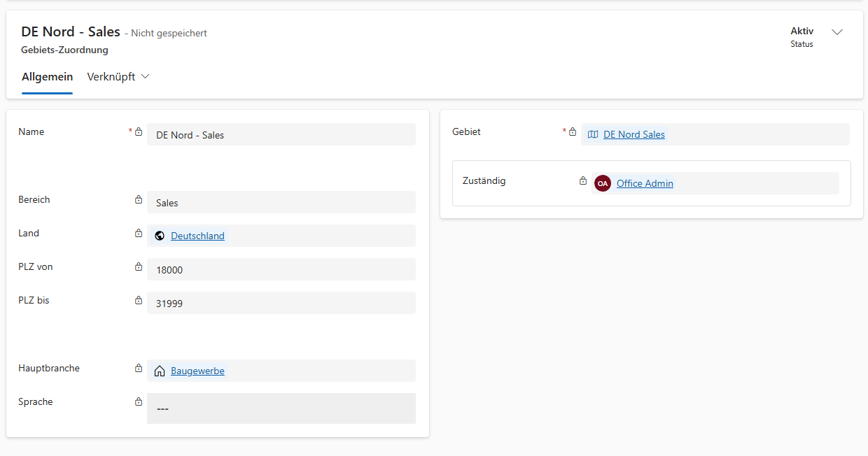868x456 pixels.
Task: Click the lock icon beside Zuständig
Action: point(583,181)
